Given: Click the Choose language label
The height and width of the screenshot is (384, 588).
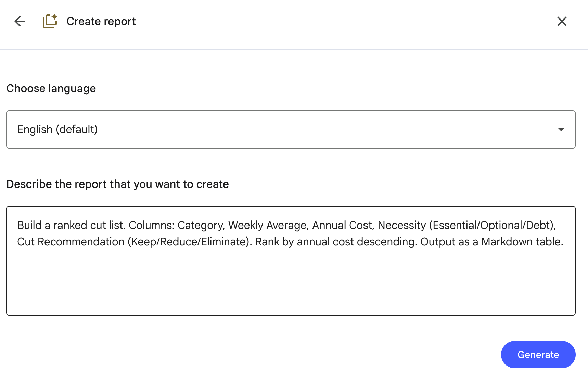Looking at the screenshot, I should pos(51,88).
